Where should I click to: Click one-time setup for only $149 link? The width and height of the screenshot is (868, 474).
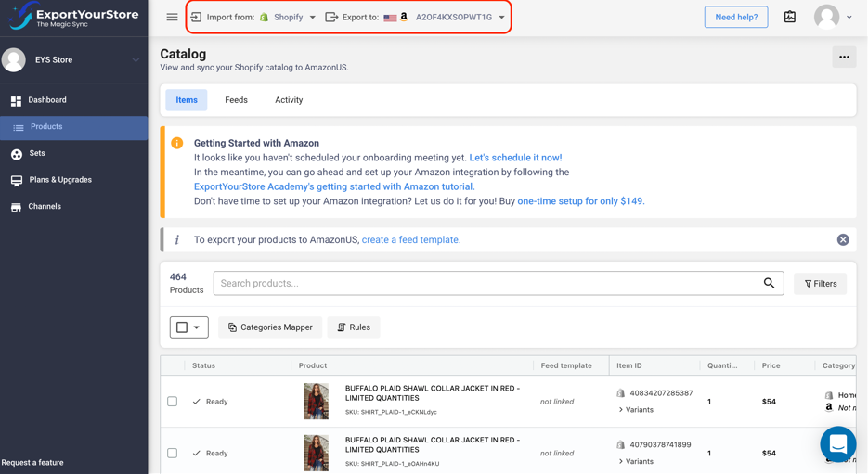coord(580,201)
